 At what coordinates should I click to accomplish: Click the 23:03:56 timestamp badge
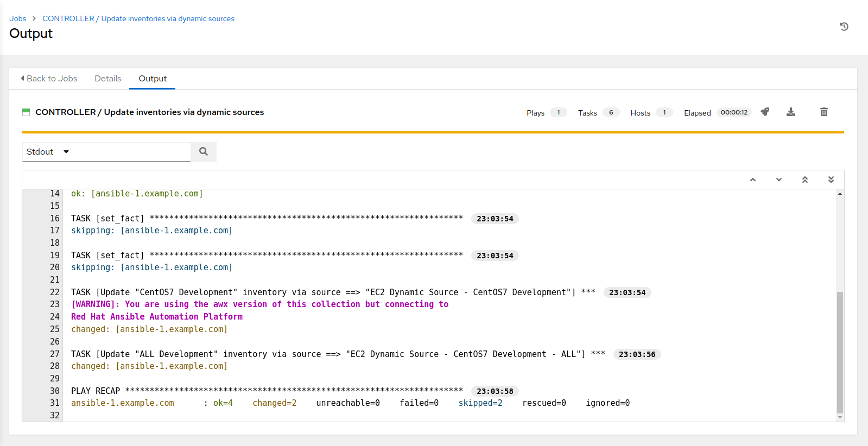(x=637, y=354)
